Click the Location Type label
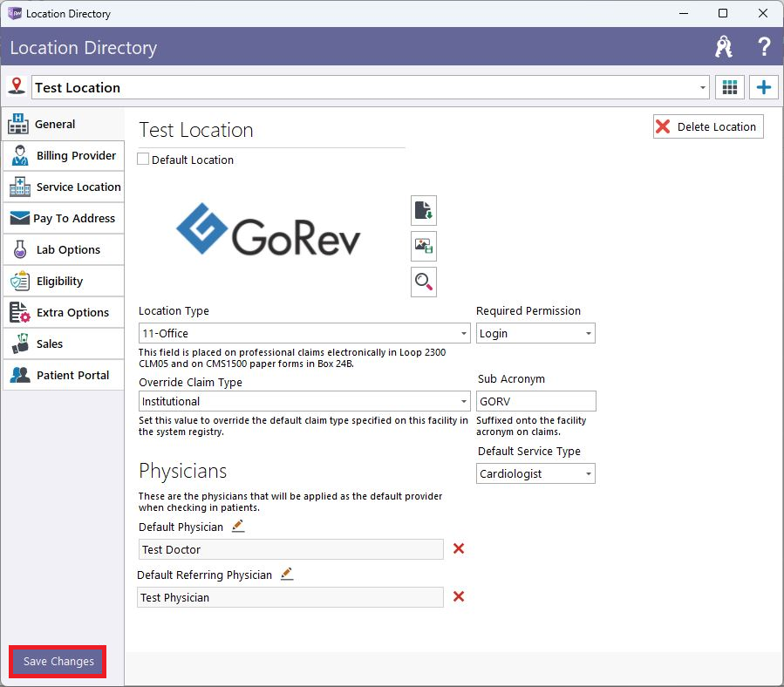This screenshot has width=784, height=687. 174,310
